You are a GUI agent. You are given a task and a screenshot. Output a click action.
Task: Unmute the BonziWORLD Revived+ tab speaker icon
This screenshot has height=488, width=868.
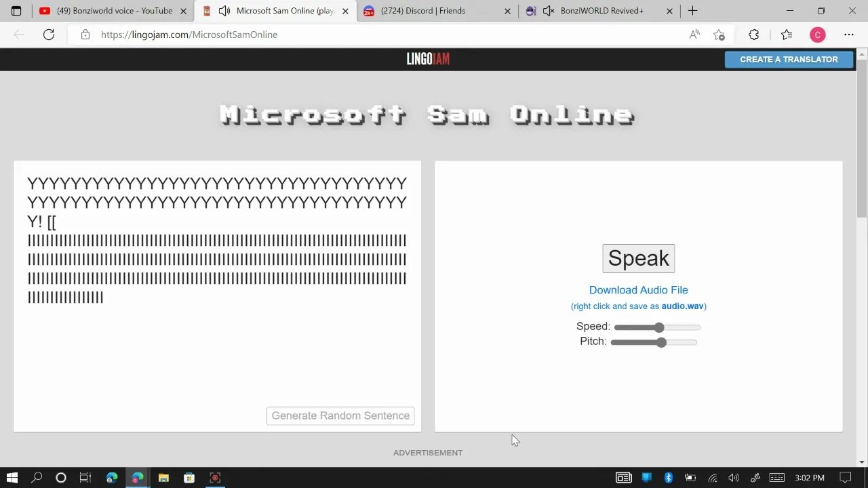(549, 11)
